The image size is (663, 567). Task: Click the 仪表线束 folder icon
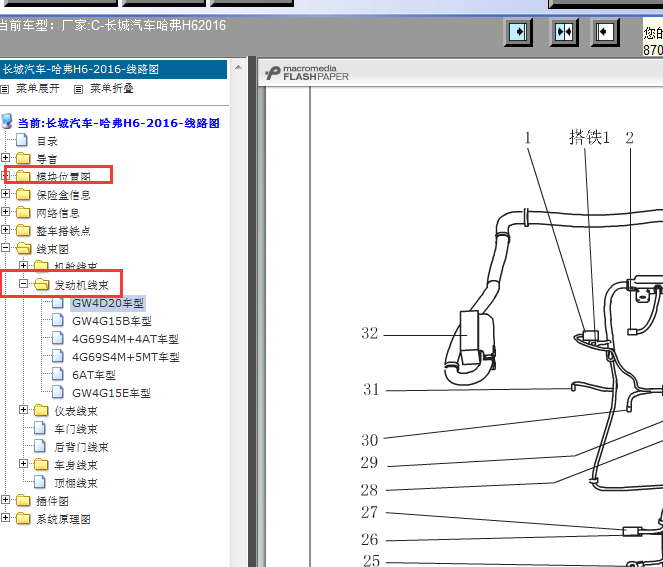[41, 410]
